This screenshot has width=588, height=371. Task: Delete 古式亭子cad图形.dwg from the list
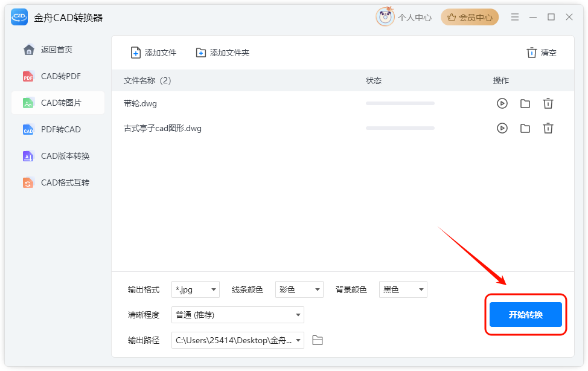(548, 129)
